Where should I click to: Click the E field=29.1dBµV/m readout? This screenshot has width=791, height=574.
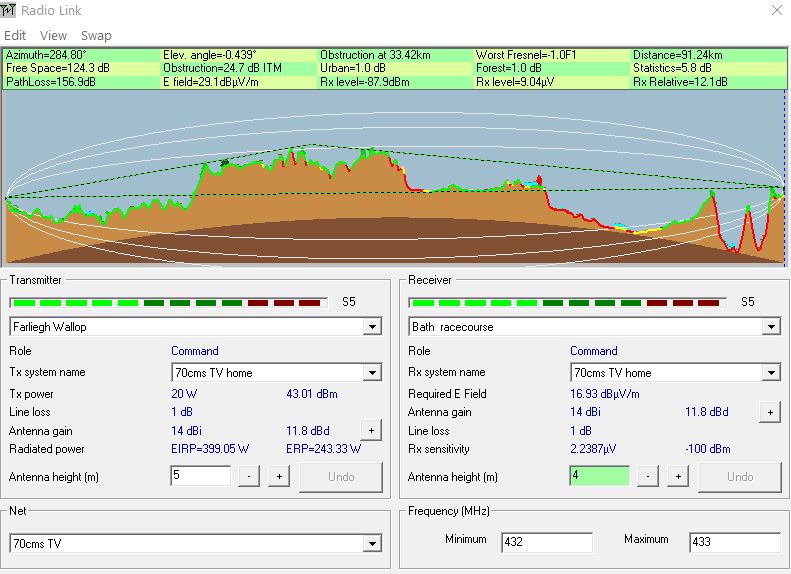210,82
